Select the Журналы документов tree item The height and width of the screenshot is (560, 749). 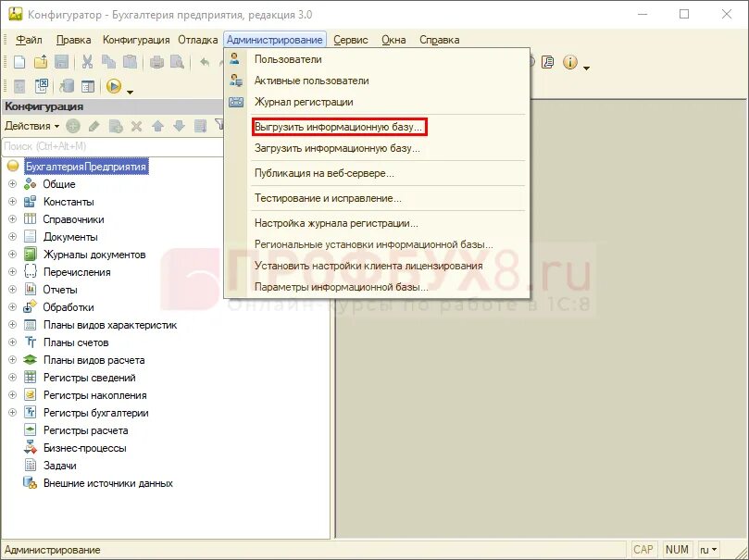(94, 255)
